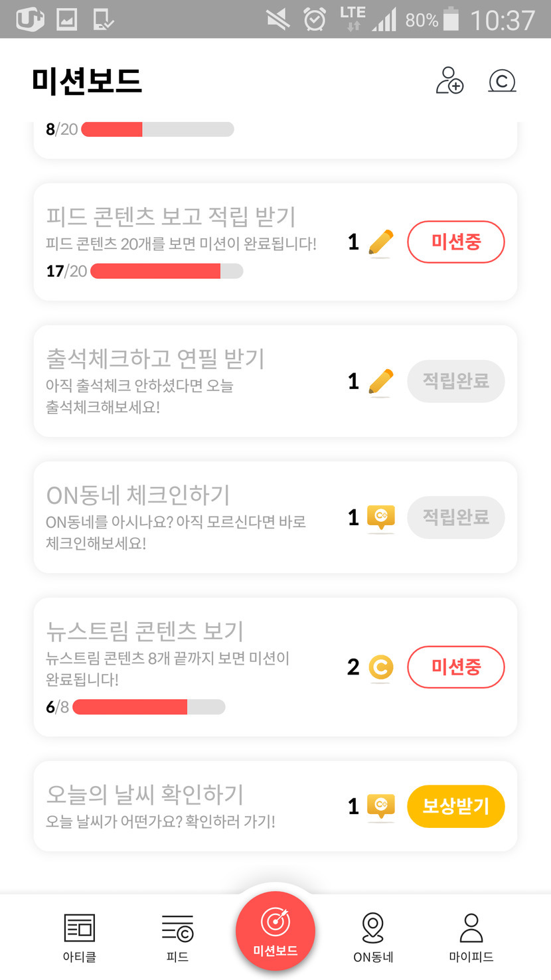Switch to the 피드 tab
551x980 pixels.
(177, 937)
